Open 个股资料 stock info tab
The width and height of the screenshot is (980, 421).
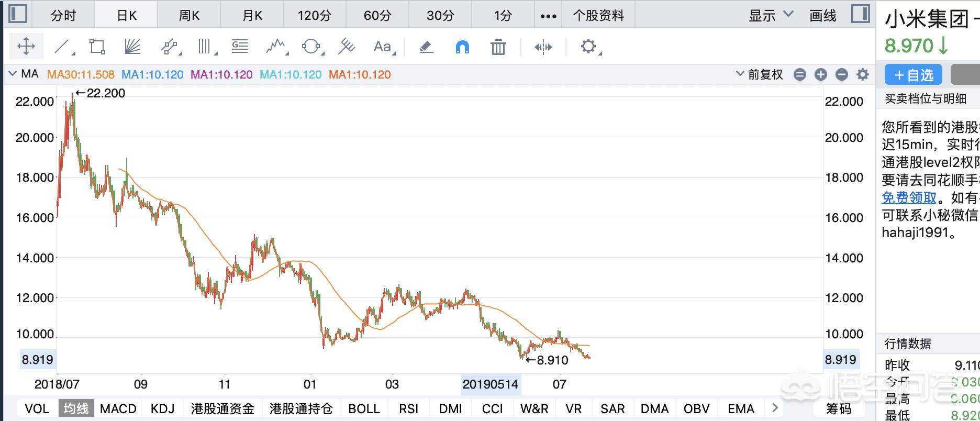(598, 16)
